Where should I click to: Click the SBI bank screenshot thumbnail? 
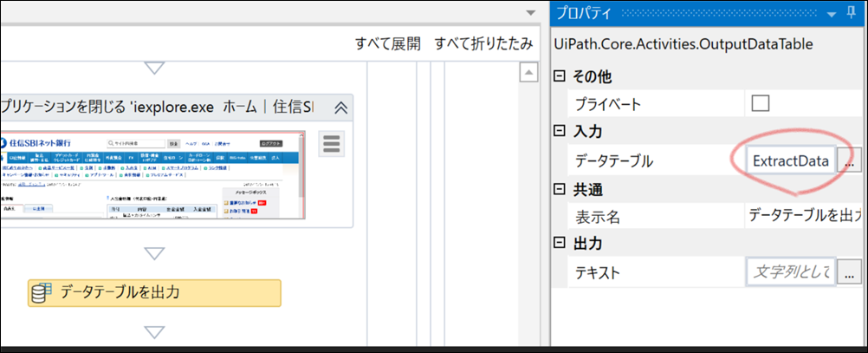(152, 176)
